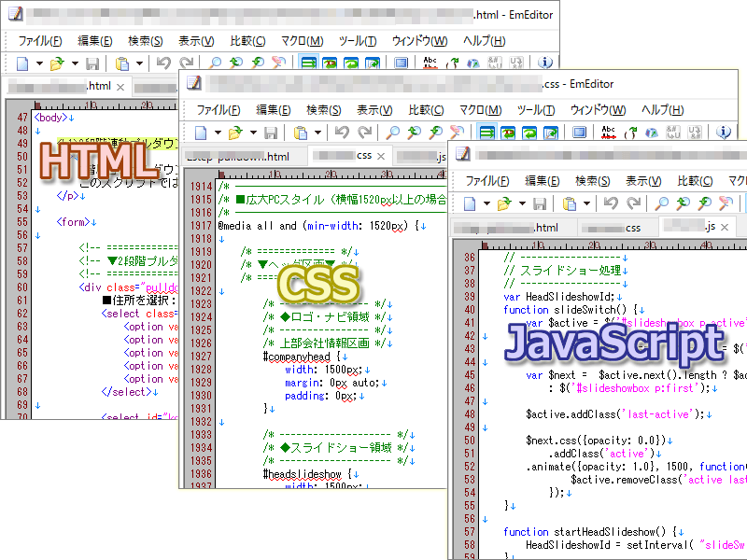Click info icon in CSS window toolbar
This screenshot has width=747, height=560.
[x=723, y=132]
